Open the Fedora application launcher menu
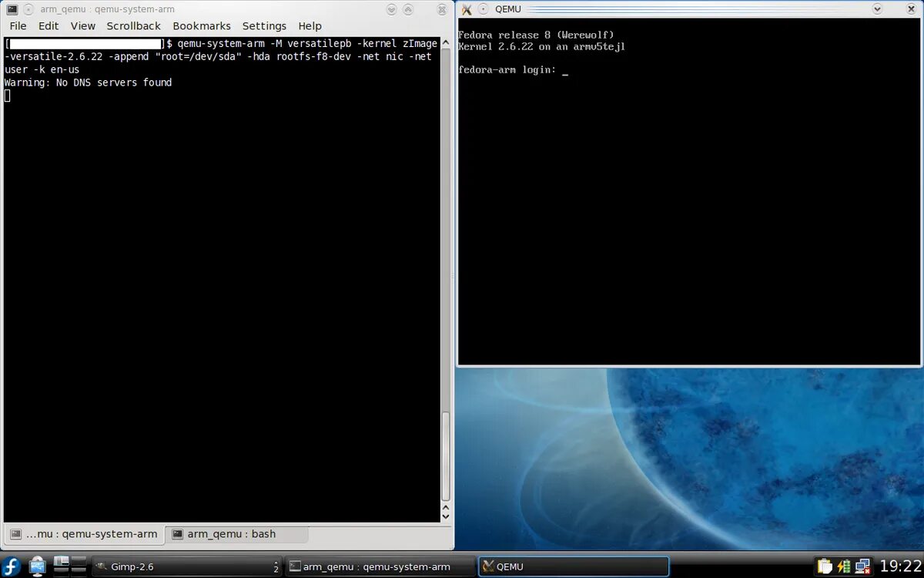The height and width of the screenshot is (578, 924). pos(12,566)
